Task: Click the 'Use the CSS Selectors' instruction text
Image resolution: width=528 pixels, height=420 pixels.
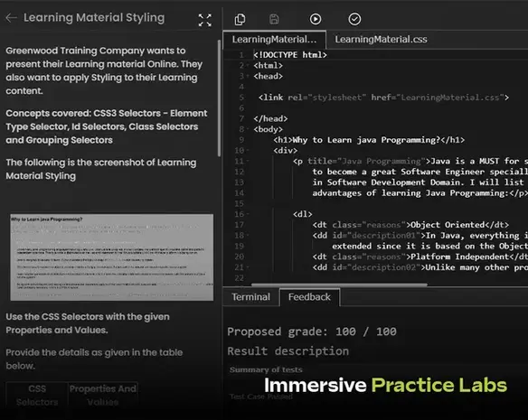Action: pos(88,323)
